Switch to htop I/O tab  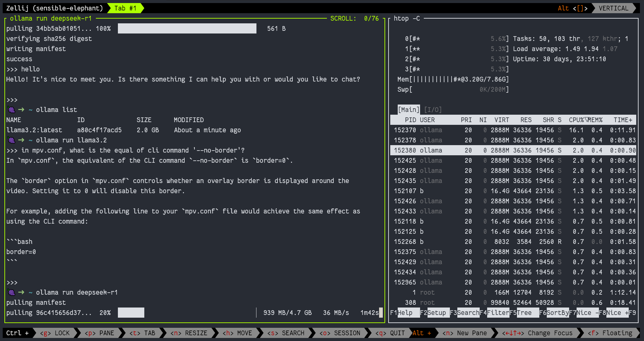pyautogui.click(x=433, y=110)
